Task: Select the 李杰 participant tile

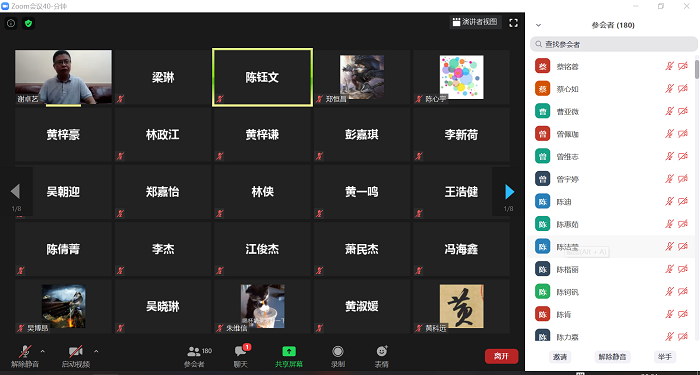Action: (x=163, y=249)
